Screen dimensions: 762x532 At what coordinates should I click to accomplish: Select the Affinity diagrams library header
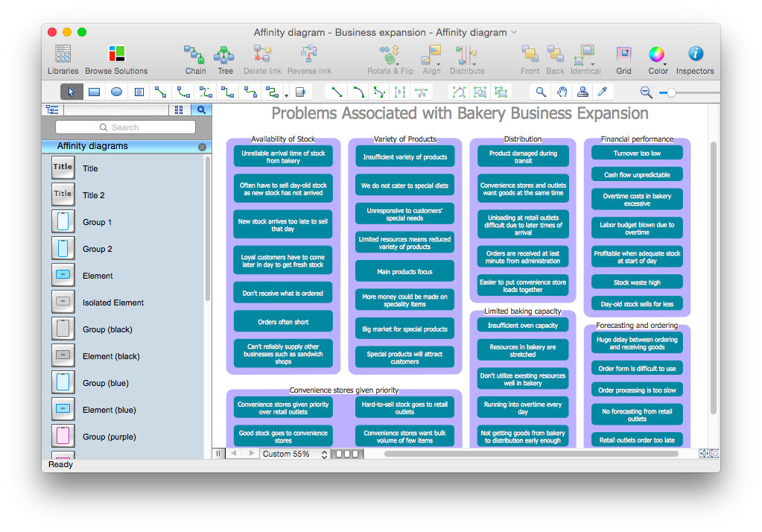click(x=127, y=146)
